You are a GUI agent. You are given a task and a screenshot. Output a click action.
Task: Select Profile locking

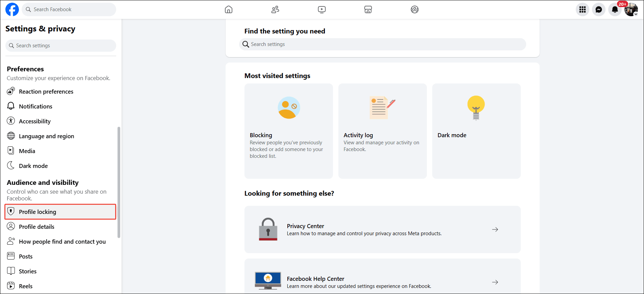click(x=61, y=212)
